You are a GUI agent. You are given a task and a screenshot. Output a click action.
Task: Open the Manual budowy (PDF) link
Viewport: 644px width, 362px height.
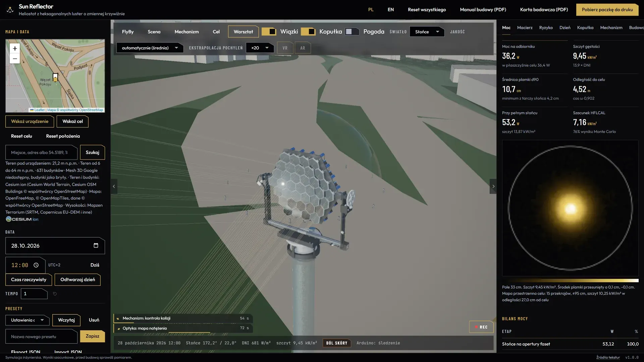(483, 10)
